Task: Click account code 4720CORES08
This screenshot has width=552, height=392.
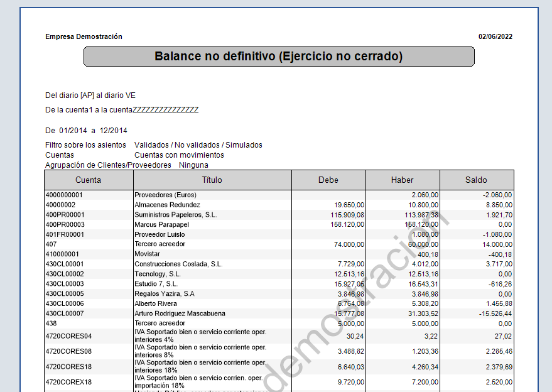Action: coord(68,351)
